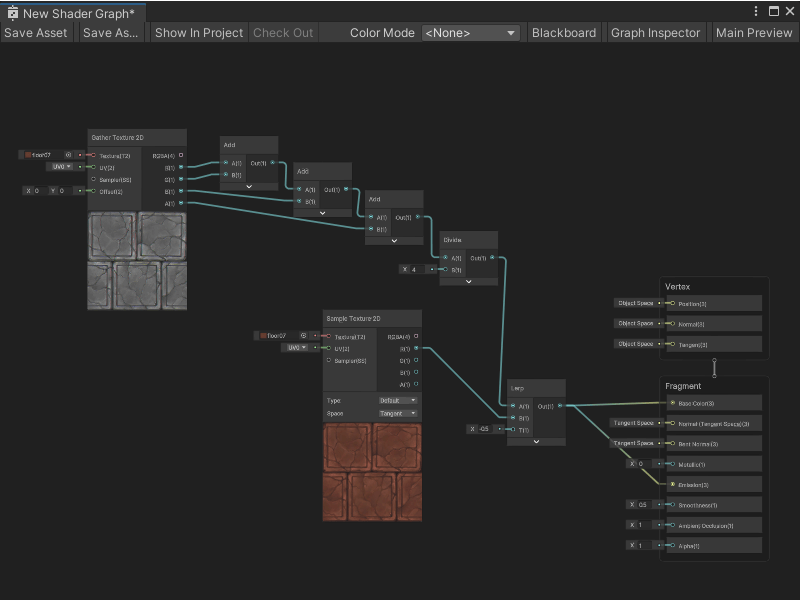Collapse the preview on the Divide node
The height and width of the screenshot is (600, 800).
coord(469,281)
